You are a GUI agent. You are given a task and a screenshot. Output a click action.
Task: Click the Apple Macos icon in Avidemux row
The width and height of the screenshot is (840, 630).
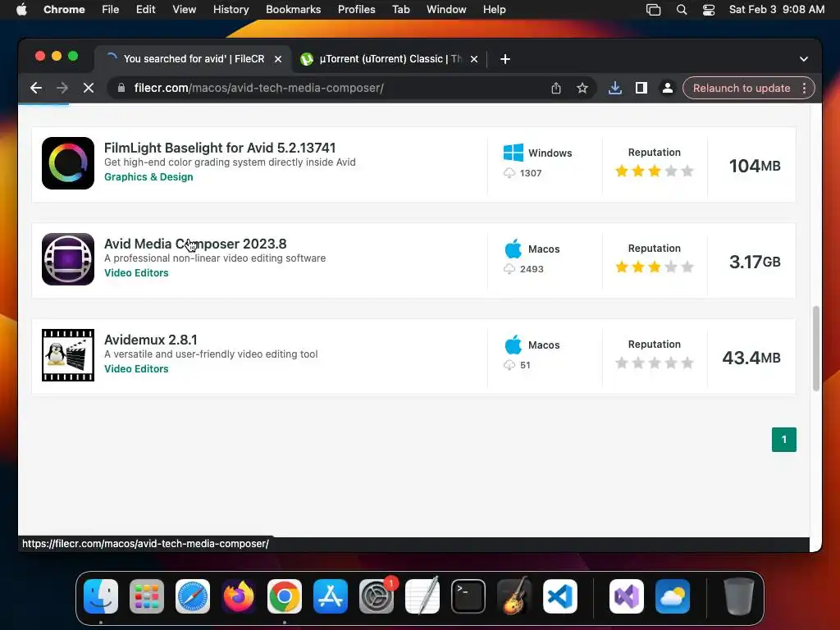coord(514,345)
